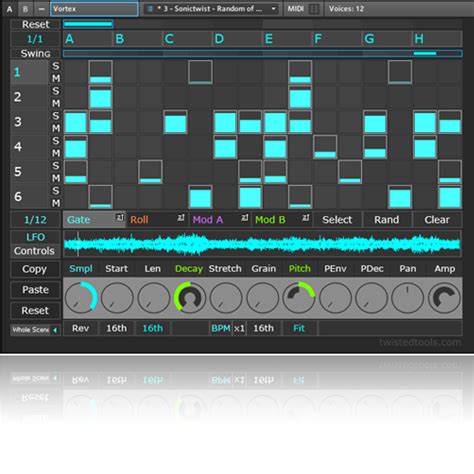Switch to the Roll sequencer tab

pyautogui.click(x=157, y=220)
